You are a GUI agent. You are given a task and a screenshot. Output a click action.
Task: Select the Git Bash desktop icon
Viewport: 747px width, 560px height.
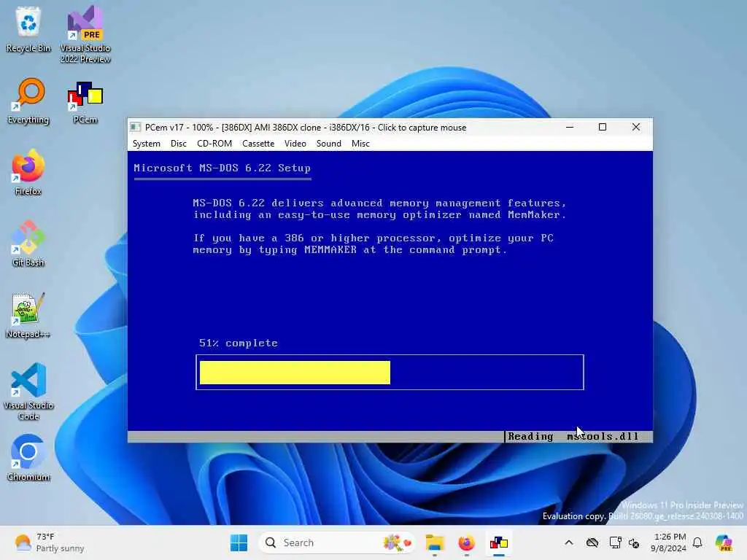pyautogui.click(x=28, y=244)
